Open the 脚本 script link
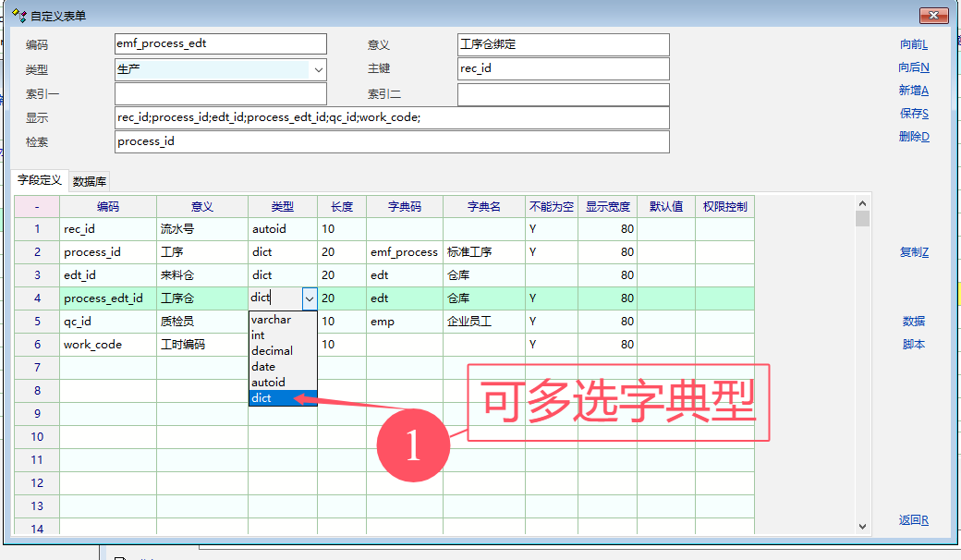Viewport: 961px width, 560px height. click(913, 345)
